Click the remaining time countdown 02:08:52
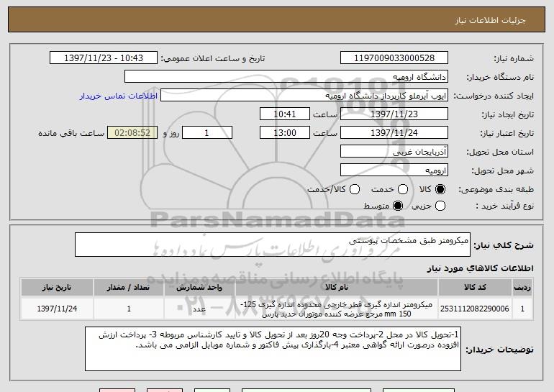This screenshot has width=554, height=392. point(132,133)
